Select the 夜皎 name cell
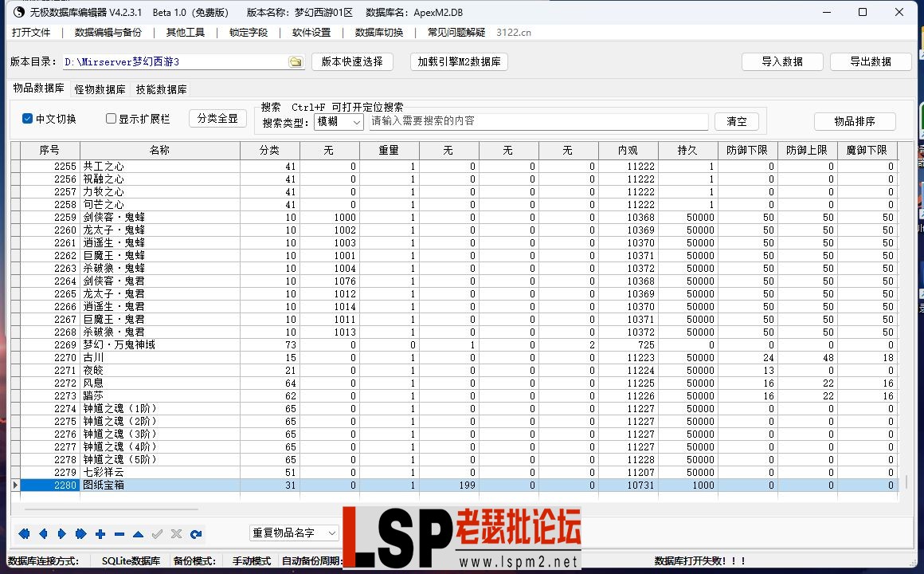 [x=159, y=371]
